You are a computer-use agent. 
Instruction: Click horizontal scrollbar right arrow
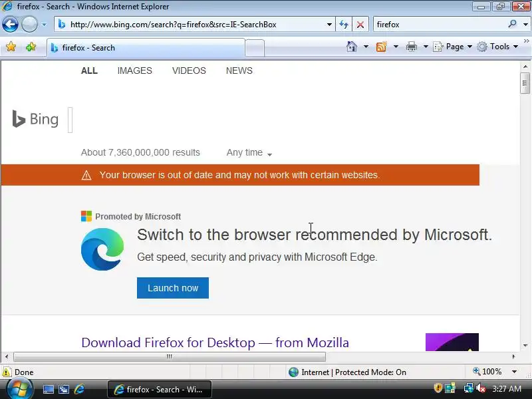pyautogui.click(x=513, y=356)
